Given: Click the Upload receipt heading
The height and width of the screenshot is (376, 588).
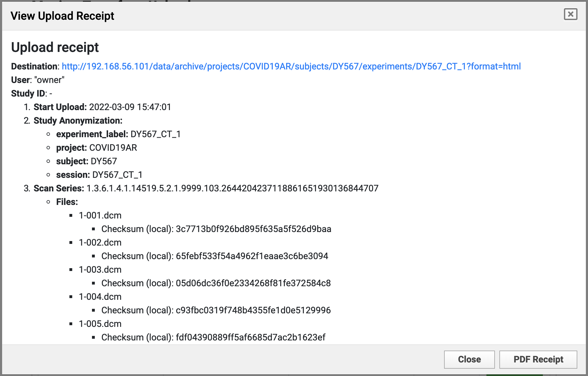Looking at the screenshot, I should (55, 47).
